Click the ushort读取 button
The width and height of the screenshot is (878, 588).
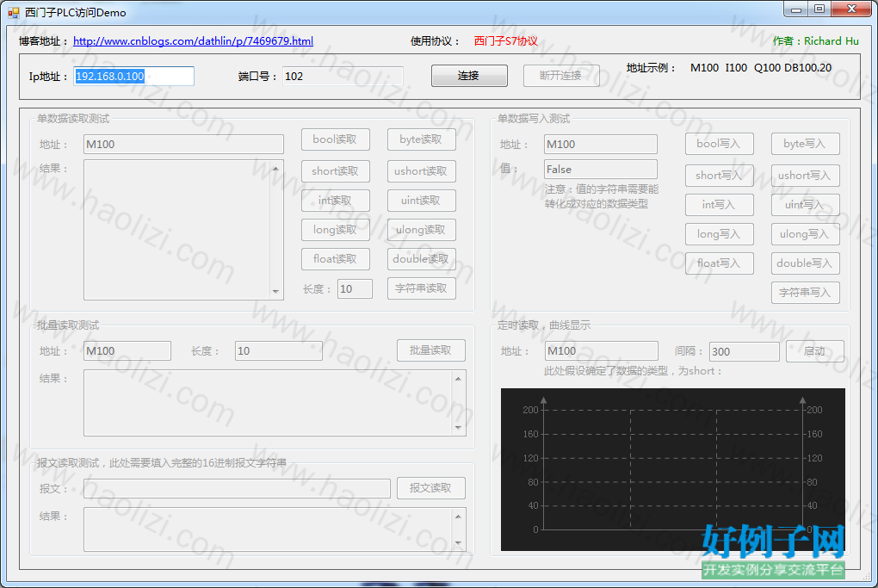pyautogui.click(x=421, y=171)
